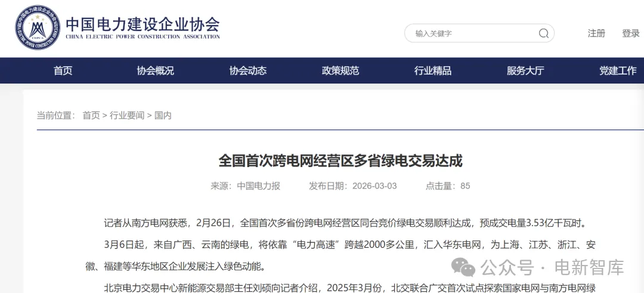Click the search magnifier icon

(543, 33)
